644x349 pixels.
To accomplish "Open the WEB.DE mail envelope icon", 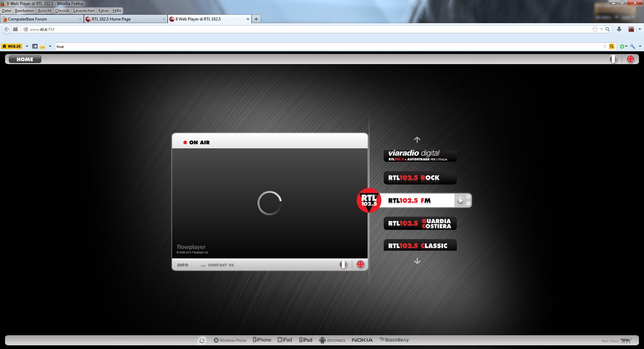I will (x=43, y=47).
